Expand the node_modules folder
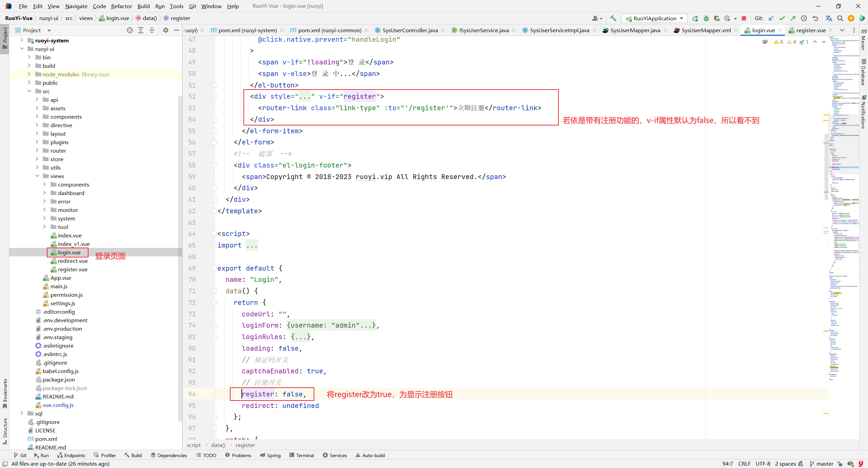Image resolution: width=868 pixels, height=468 pixels. pos(29,74)
